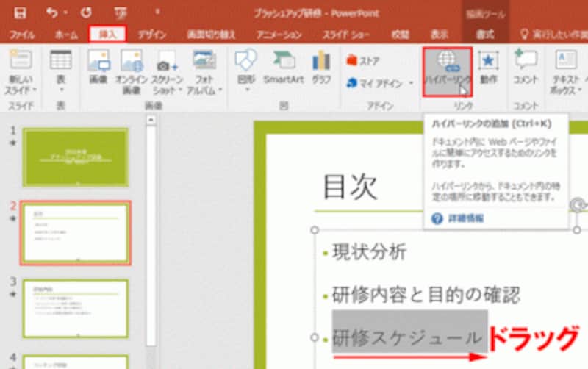This screenshot has height=369, width=588.
Task: Select slide 2 目次 thumbnail
Action: tap(76, 233)
